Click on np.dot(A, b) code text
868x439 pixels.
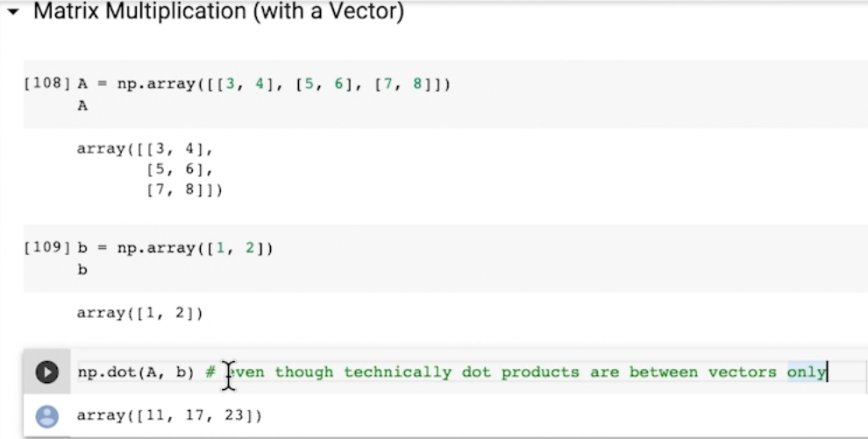pos(135,372)
